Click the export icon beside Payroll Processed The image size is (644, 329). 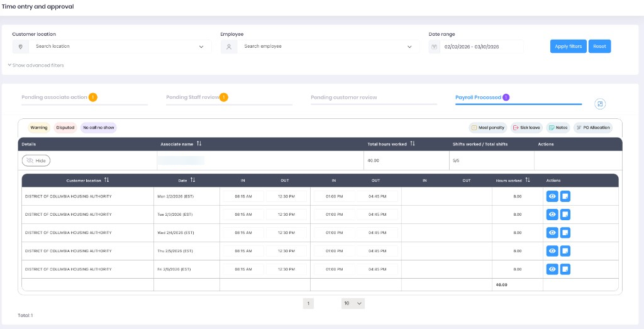point(600,104)
